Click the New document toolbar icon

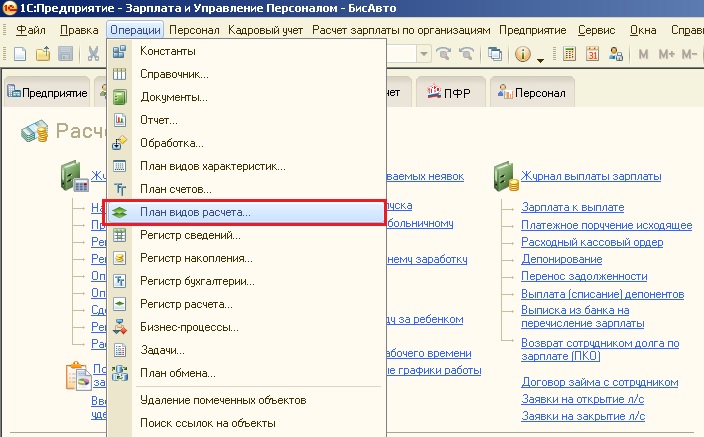pyautogui.click(x=20, y=54)
